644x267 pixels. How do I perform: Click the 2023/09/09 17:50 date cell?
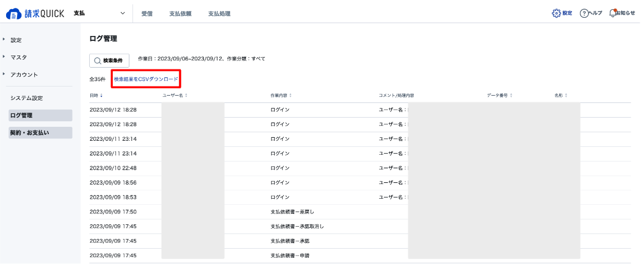click(x=113, y=212)
